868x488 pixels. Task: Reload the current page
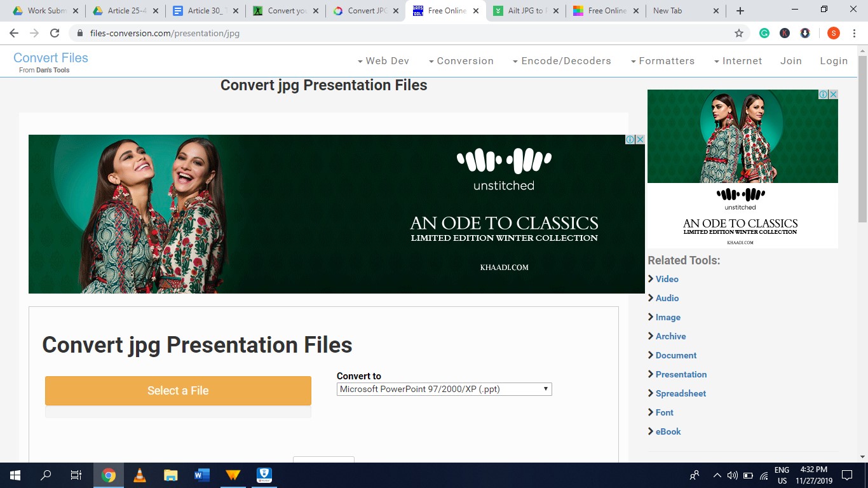pos(55,33)
